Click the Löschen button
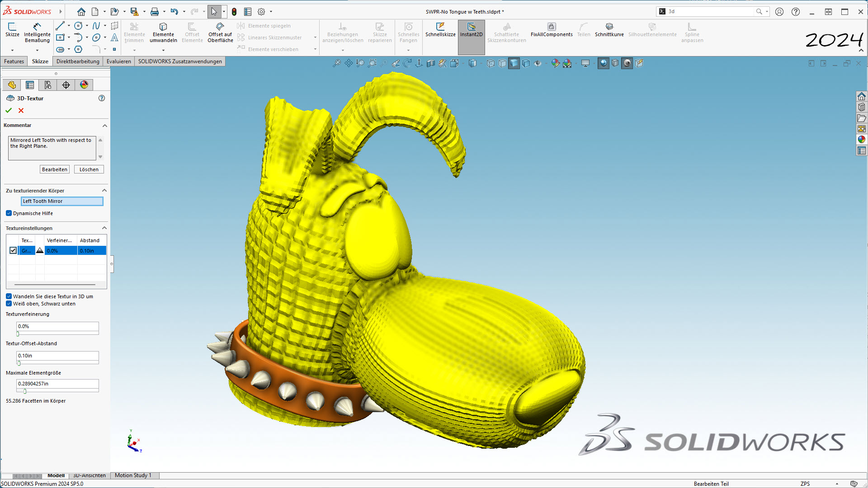This screenshot has height=488, width=868. pos(89,169)
